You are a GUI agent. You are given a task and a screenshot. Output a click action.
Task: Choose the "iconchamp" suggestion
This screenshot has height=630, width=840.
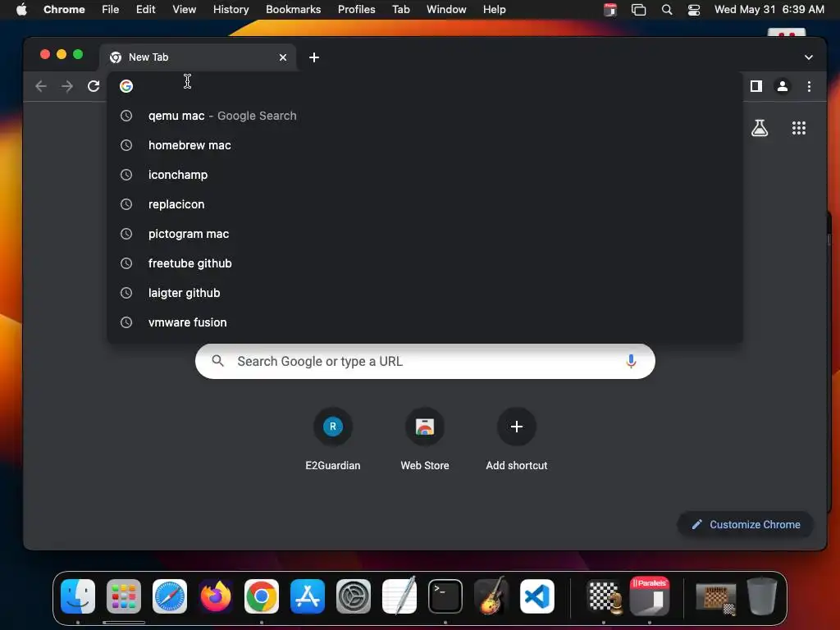coord(425,175)
